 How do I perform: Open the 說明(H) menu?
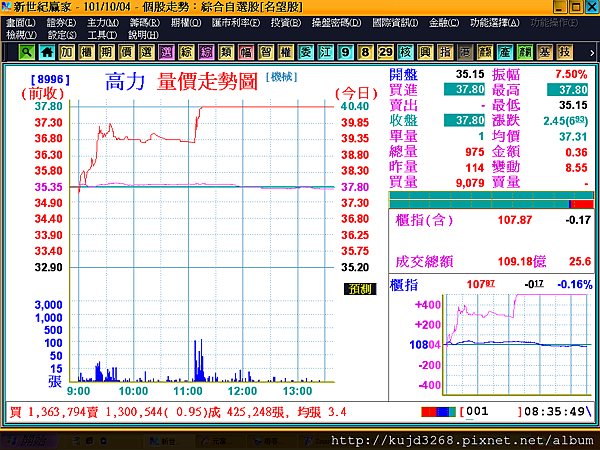[x=143, y=35]
